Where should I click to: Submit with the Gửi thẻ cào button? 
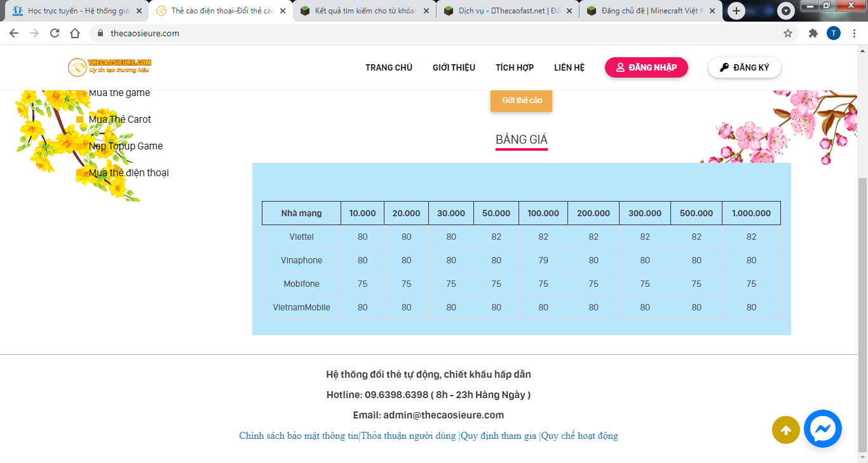pos(521,100)
